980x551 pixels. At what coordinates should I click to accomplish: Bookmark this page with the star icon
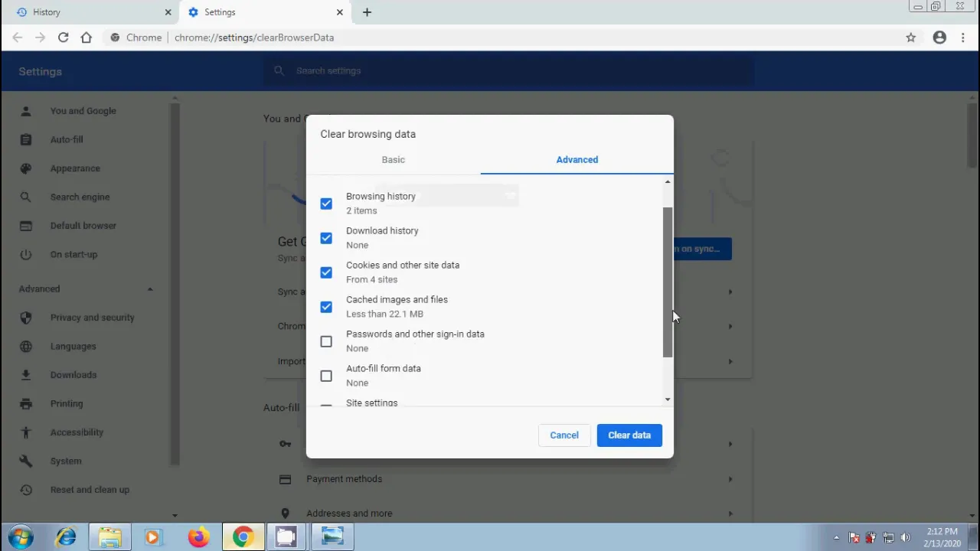coord(911,37)
